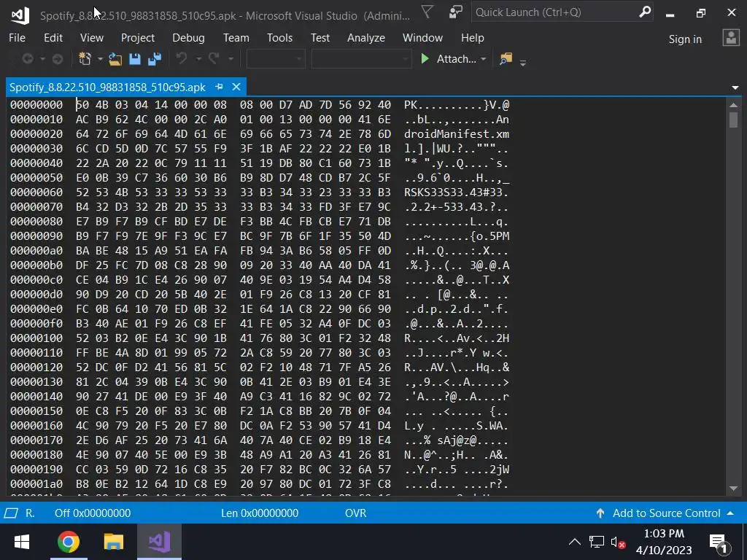
Task: Click the New Project toolbar icon
Action: point(85,59)
